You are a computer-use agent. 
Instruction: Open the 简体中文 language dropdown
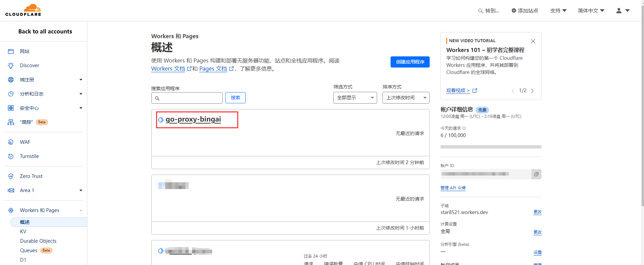[x=591, y=11]
